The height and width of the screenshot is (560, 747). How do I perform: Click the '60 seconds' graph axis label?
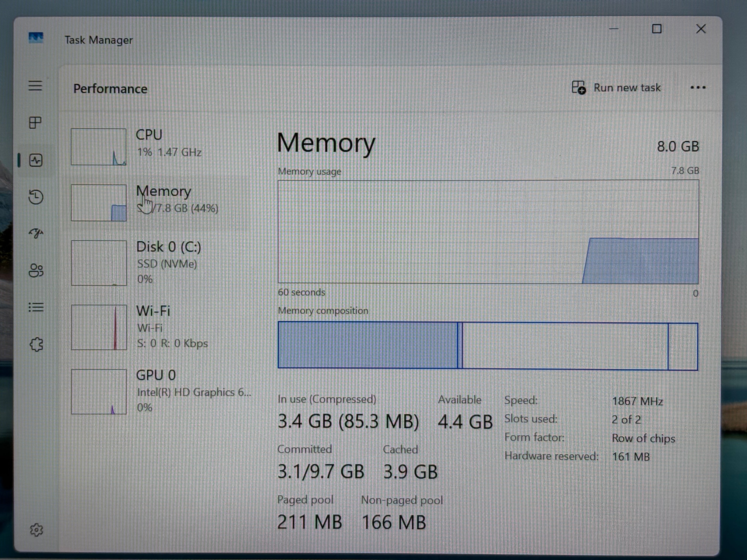click(302, 292)
